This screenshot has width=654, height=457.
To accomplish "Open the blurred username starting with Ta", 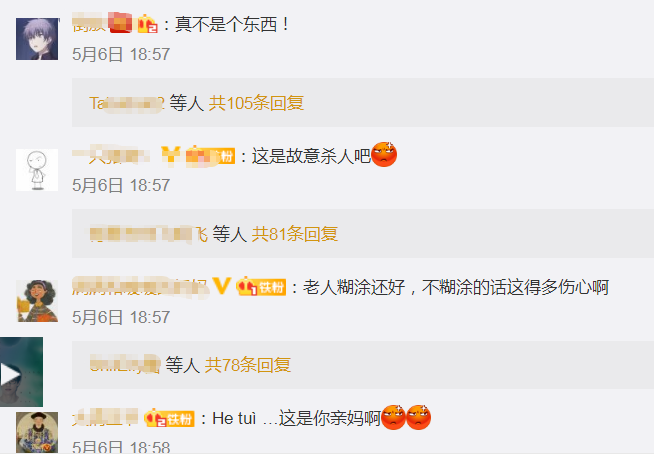I will pos(127,103).
